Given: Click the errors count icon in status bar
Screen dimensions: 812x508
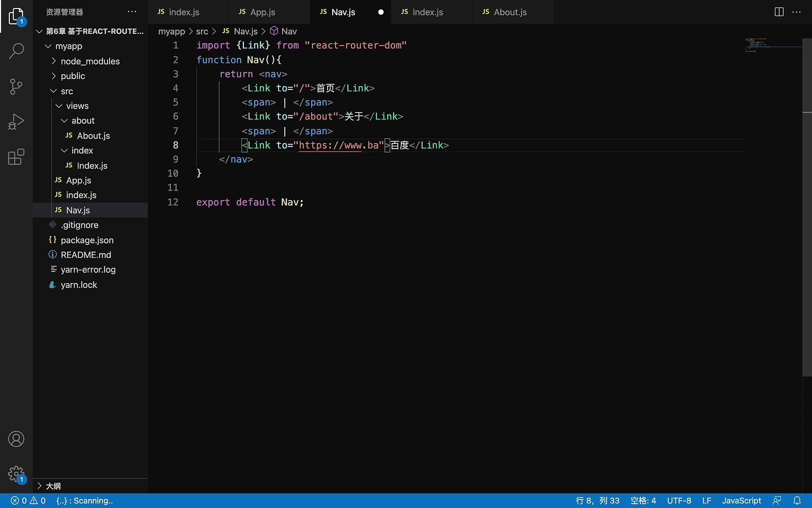Looking at the screenshot, I should pyautogui.click(x=19, y=500).
